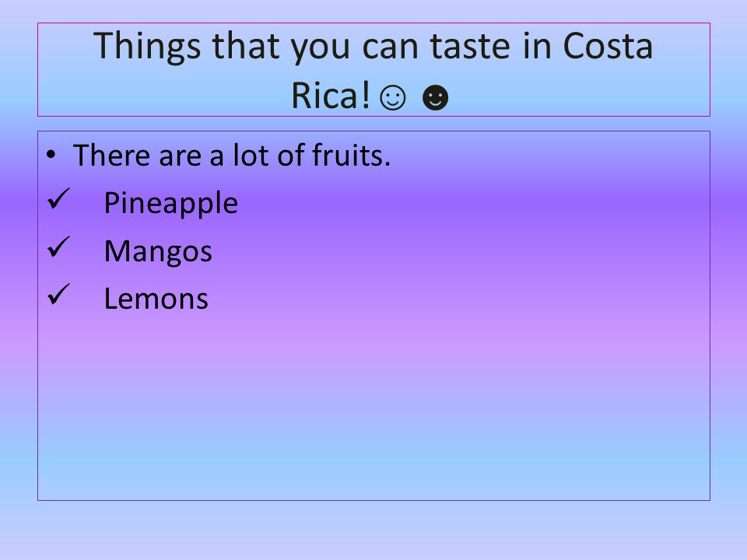This screenshot has width=747, height=560.
Task: Select the word Lemons
Action: click(156, 299)
